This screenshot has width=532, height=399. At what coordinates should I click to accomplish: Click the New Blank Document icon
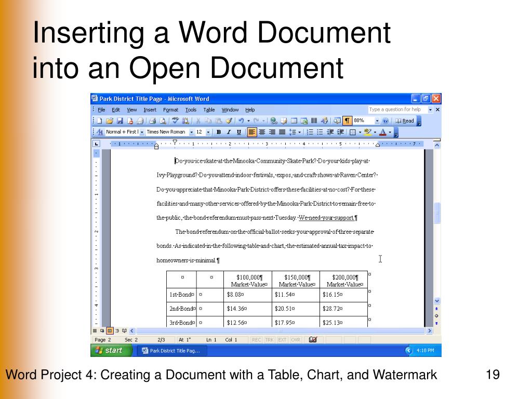(x=99, y=121)
